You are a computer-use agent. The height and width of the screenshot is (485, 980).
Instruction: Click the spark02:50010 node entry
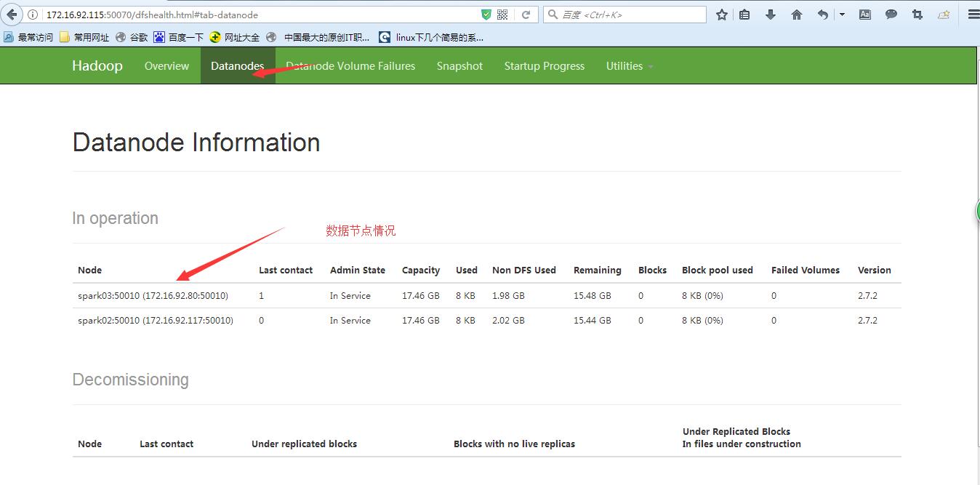coord(156,321)
